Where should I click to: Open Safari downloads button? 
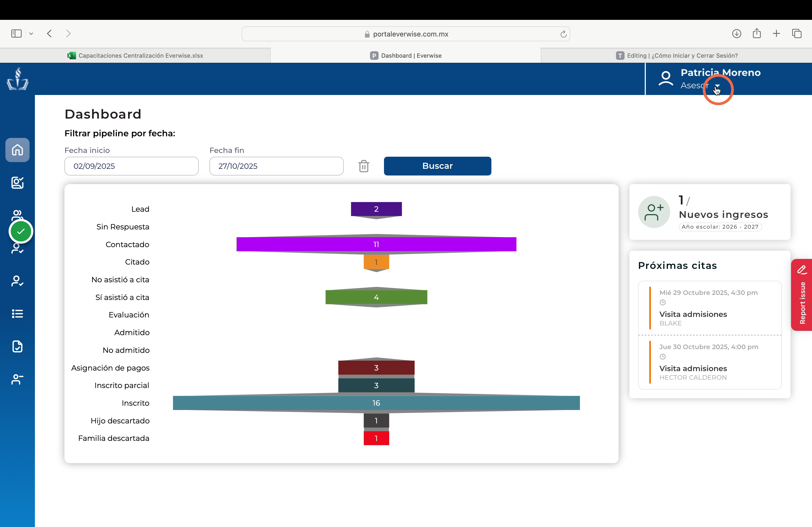click(x=737, y=33)
